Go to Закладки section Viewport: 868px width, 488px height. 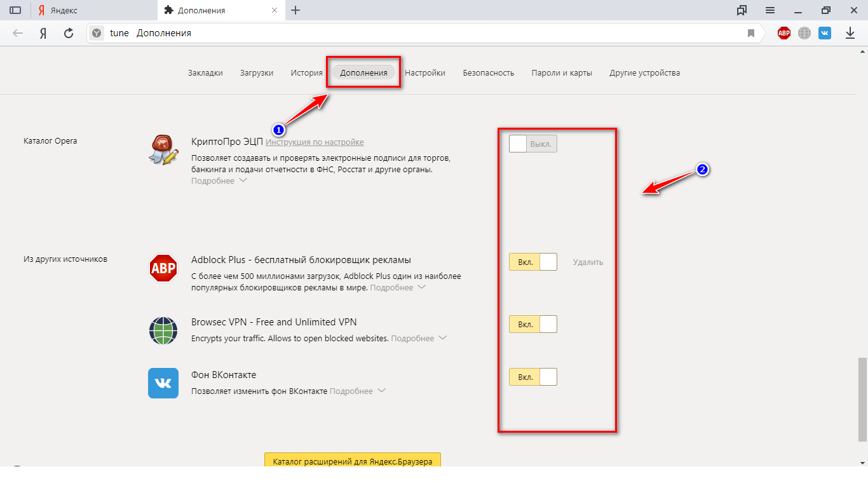[x=205, y=73]
